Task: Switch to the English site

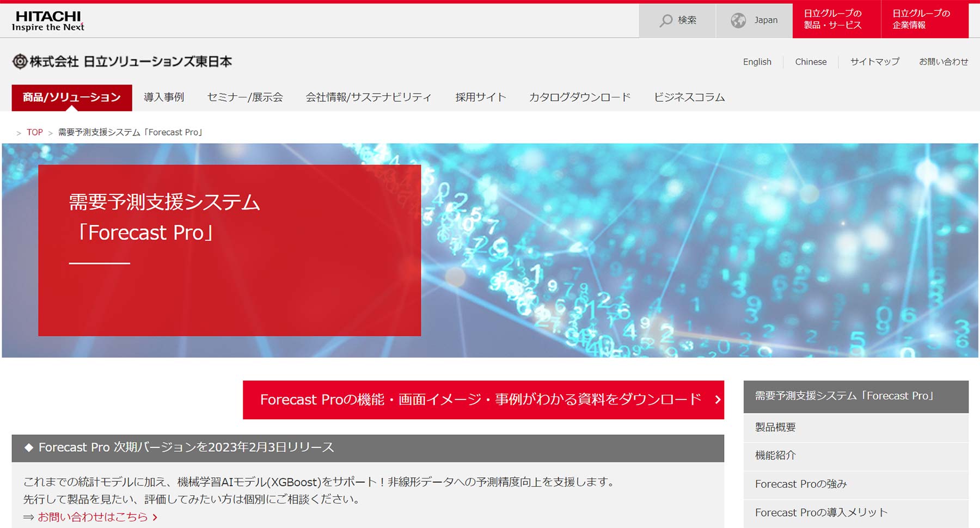Action: tap(757, 62)
